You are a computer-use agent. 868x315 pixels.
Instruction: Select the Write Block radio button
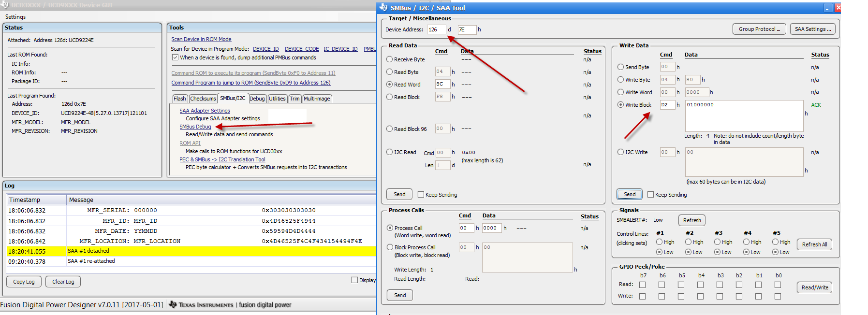pos(620,105)
